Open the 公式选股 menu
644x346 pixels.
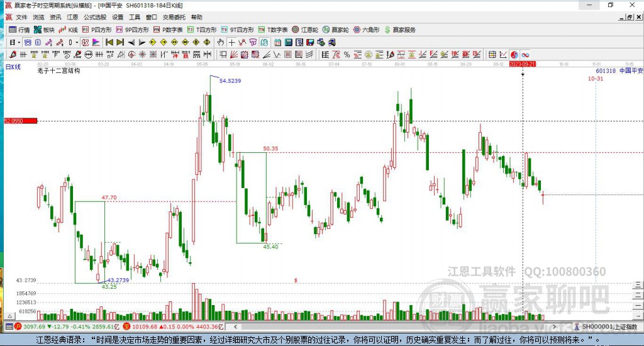coord(95,17)
